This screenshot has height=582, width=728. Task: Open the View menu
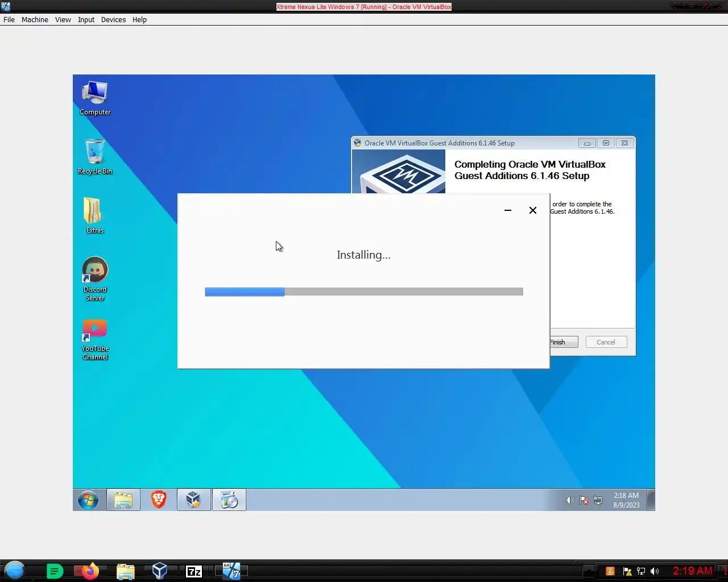(63, 19)
